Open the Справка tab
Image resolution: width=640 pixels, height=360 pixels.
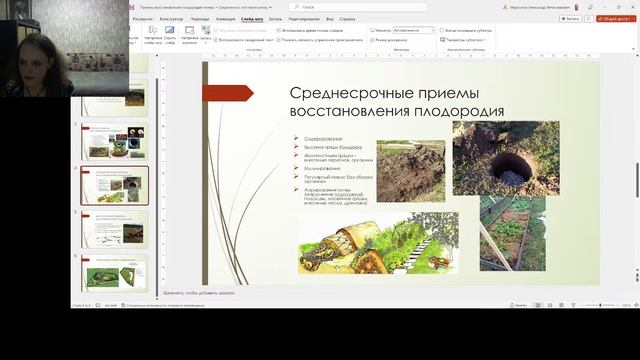[x=347, y=19]
